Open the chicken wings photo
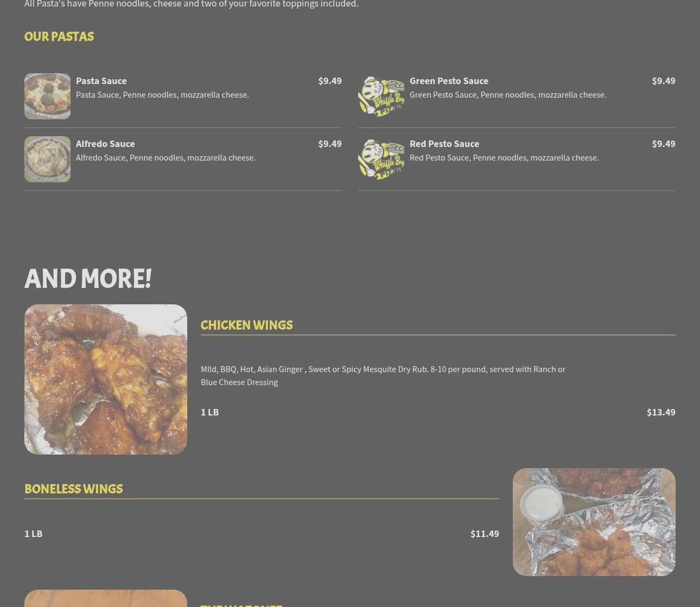 [106, 379]
